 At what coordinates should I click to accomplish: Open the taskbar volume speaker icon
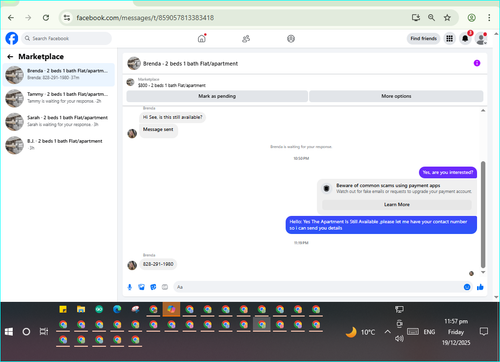pyautogui.click(x=399, y=339)
